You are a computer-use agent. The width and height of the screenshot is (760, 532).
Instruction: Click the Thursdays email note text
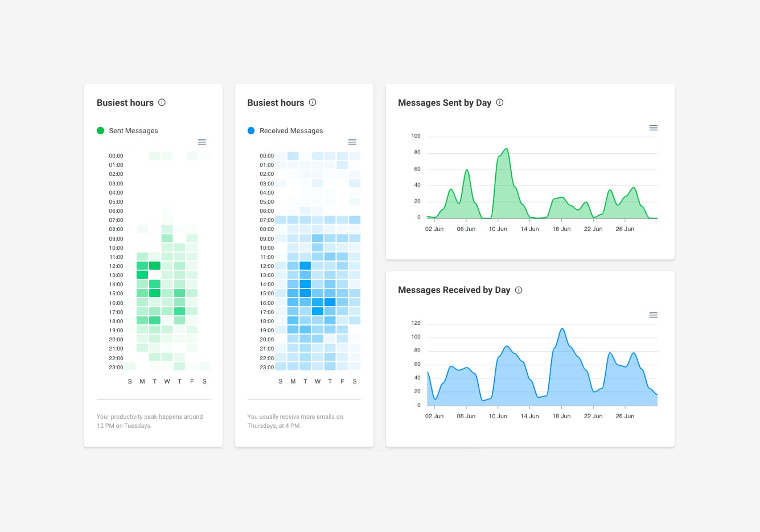(295, 421)
